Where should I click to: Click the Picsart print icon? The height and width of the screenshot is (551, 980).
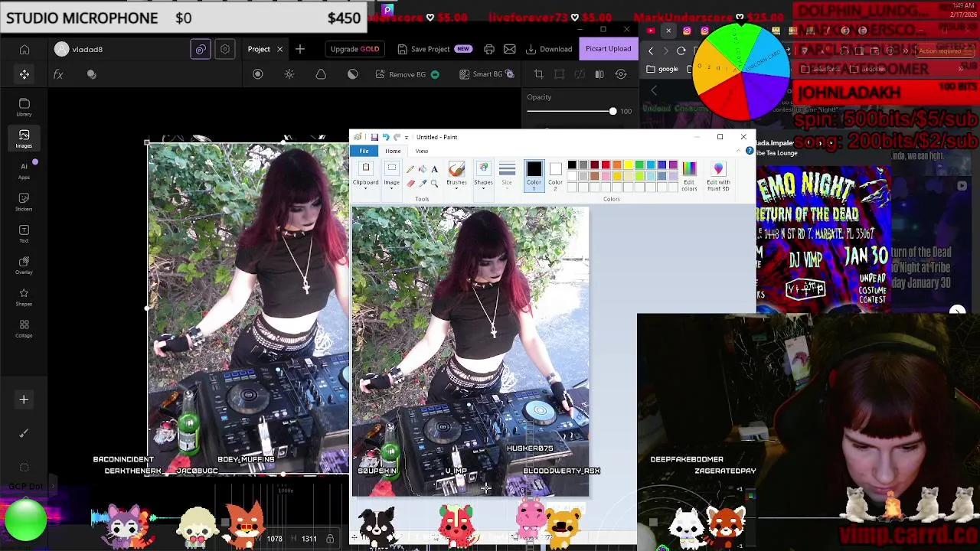click(x=489, y=49)
